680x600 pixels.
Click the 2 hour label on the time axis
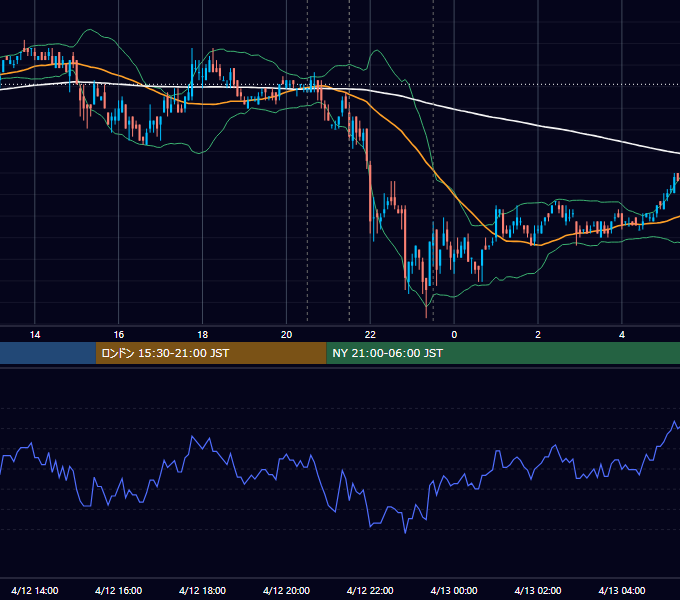pyautogui.click(x=538, y=335)
